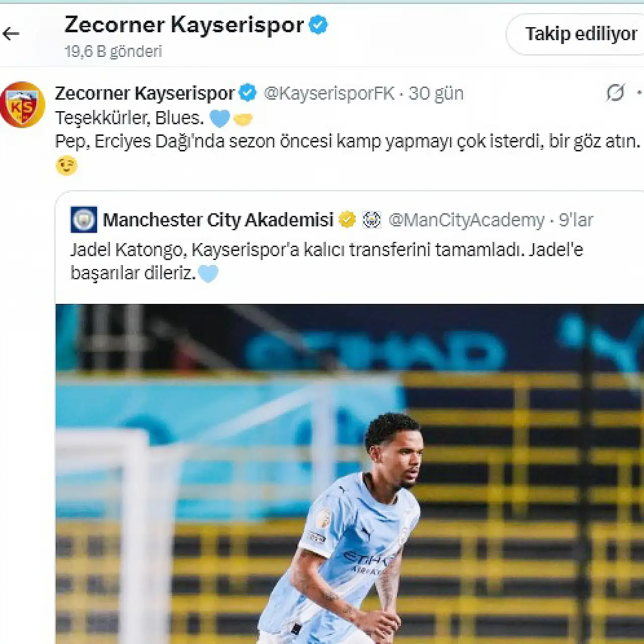Click the Zecorner Kayserispor tweet author name
The width and height of the screenshot is (644, 644).
point(145,94)
